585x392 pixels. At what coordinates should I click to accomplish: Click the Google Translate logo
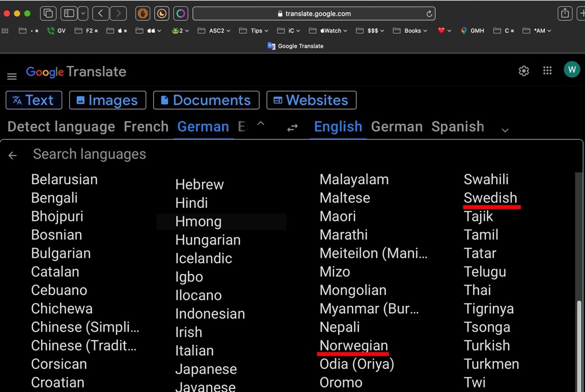point(76,72)
